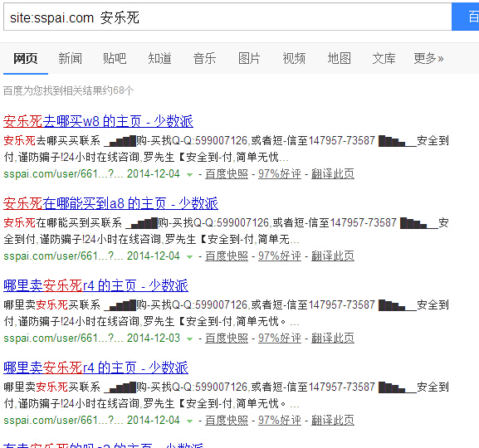Open the 贴吧 tab

click(x=115, y=58)
